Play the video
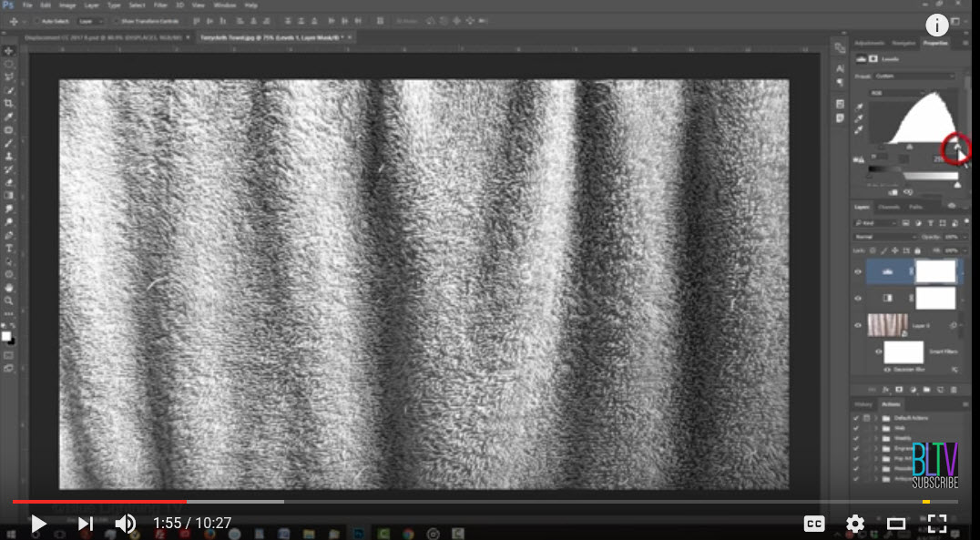The image size is (980, 540). tap(38, 523)
